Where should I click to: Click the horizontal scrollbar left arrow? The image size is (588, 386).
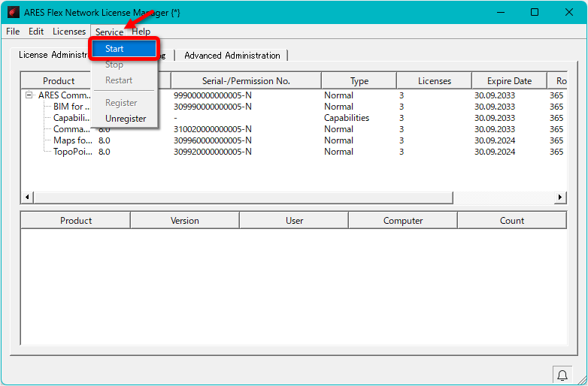pyautogui.click(x=27, y=197)
